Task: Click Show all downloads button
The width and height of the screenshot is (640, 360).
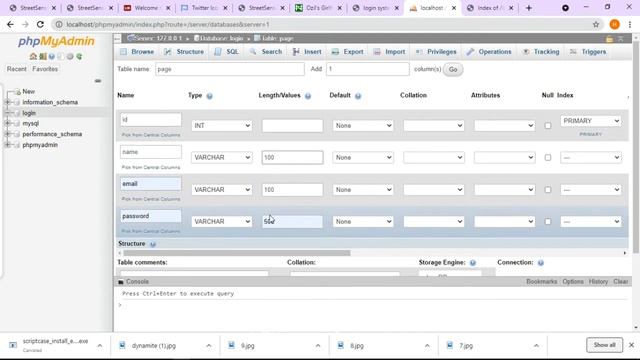Action: pyautogui.click(x=604, y=345)
